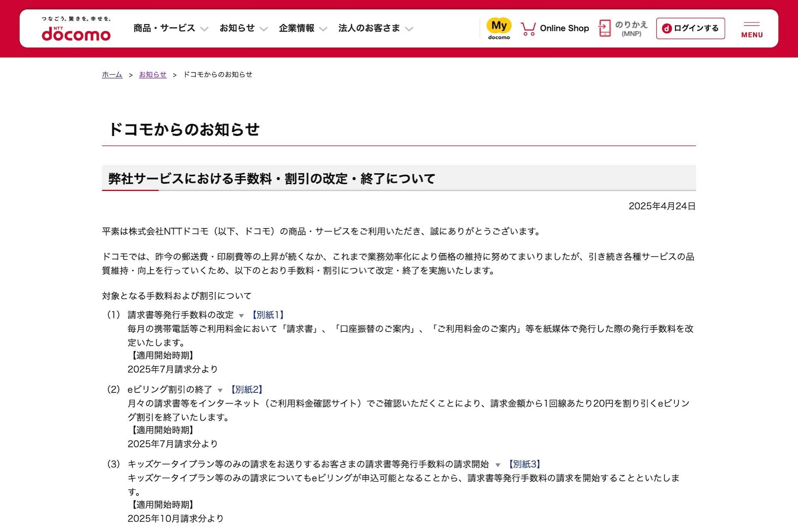The width and height of the screenshot is (798, 532).
Task: Jump to the 【別紙1】 link
Action: tap(268, 315)
